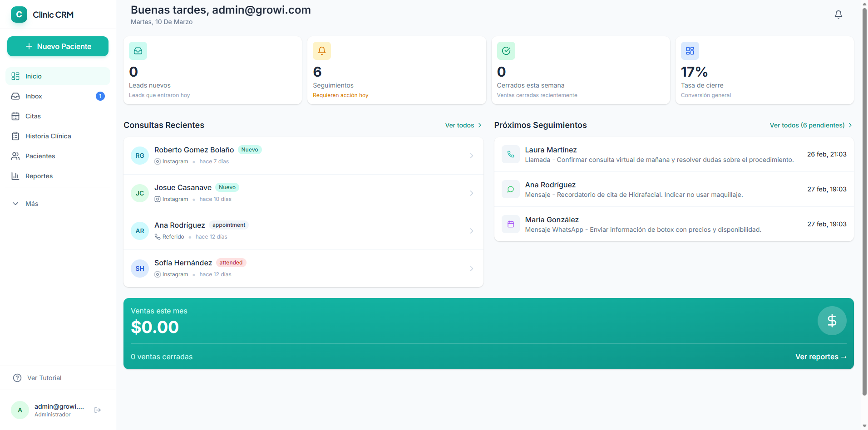Open Josue Casanave row chevron
Image resolution: width=868 pixels, height=430 pixels.
[x=472, y=193]
